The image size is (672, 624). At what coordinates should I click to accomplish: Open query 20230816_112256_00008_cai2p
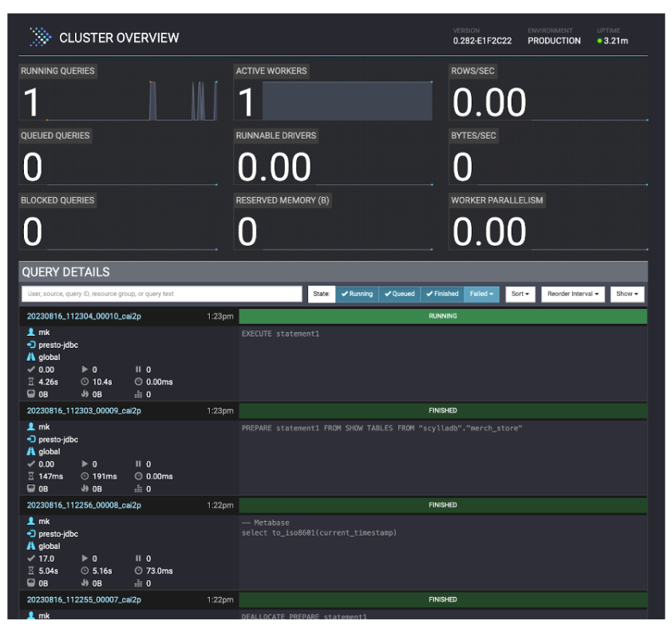tap(84, 505)
